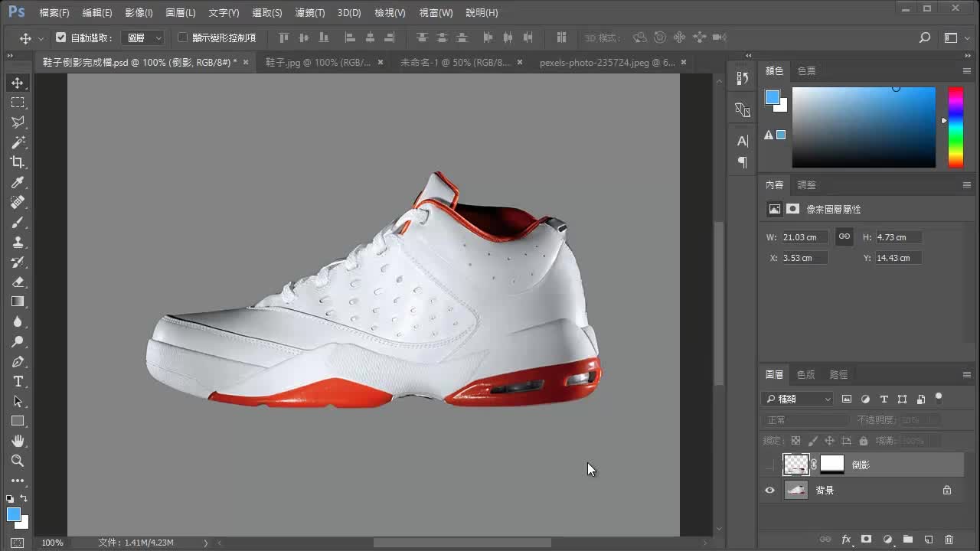The height and width of the screenshot is (551, 980).
Task: Toggle adjustment layer filter icon
Action: click(x=865, y=399)
